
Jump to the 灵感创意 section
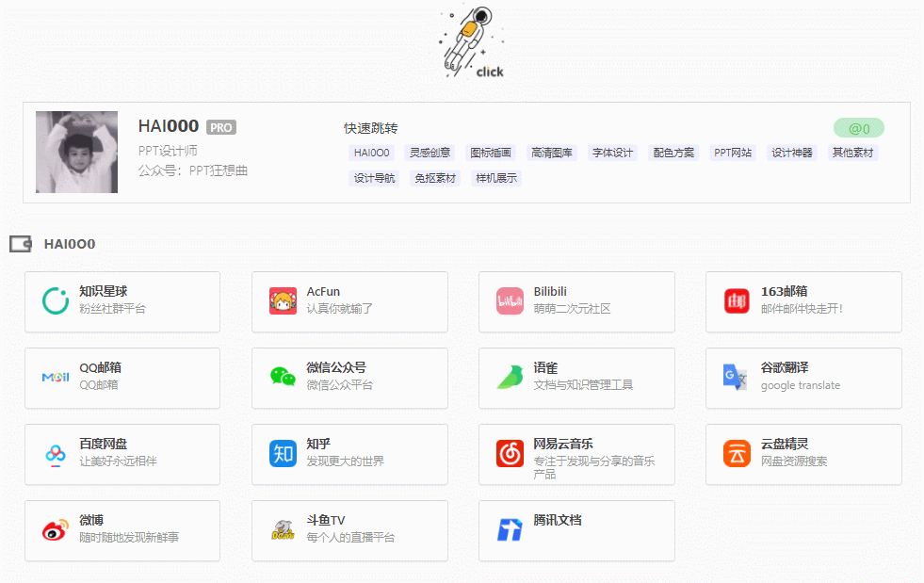[430, 154]
